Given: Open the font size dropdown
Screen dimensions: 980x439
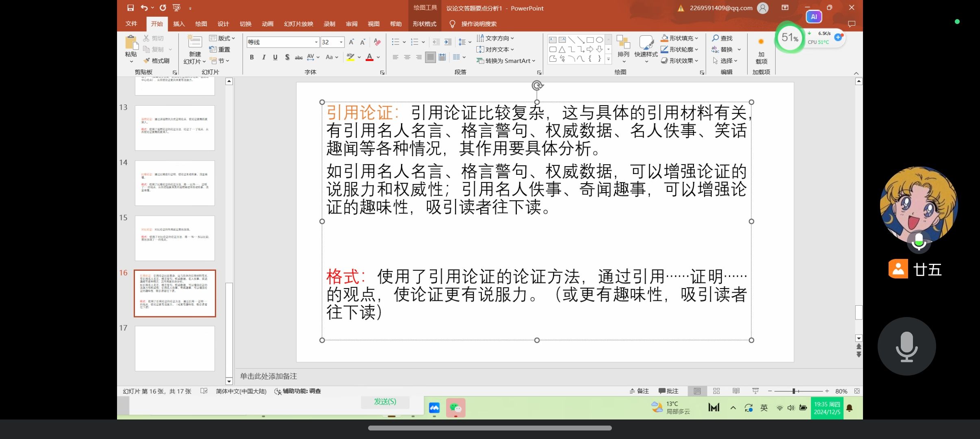Looking at the screenshot, I should pos(341,42).
